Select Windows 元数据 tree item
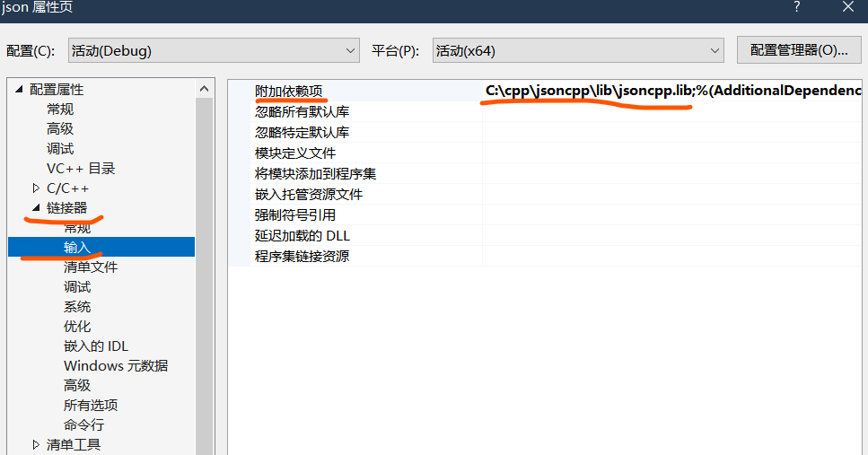 pyautogui.click(x=116, y=366)
